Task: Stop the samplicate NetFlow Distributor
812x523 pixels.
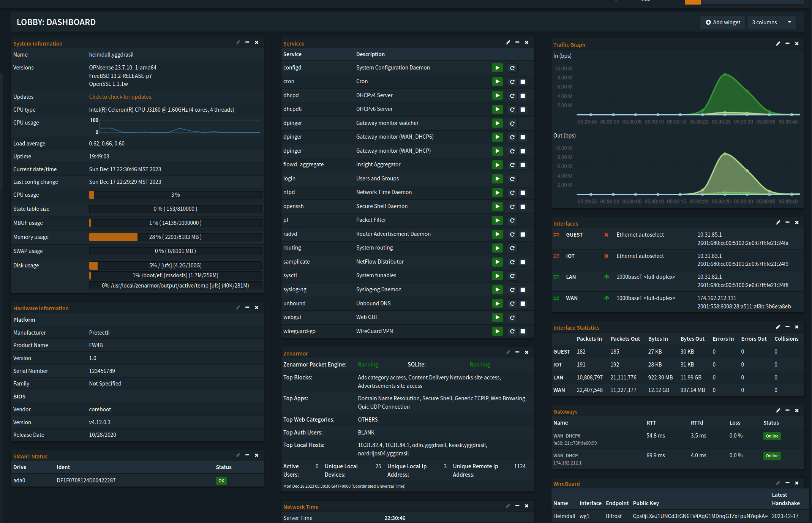Action: [x=523, y=262]
